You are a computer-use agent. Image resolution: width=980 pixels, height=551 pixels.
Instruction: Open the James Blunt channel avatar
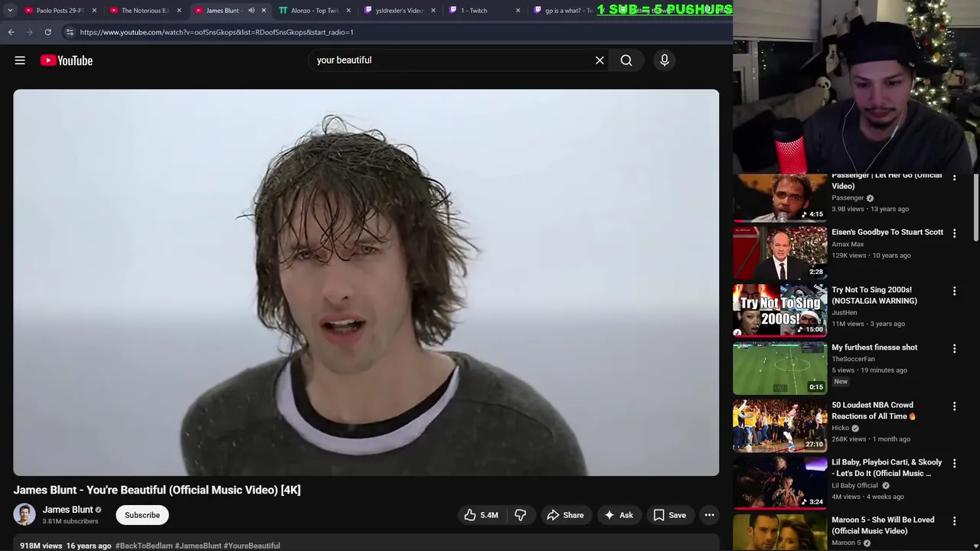tap(24, 514)
